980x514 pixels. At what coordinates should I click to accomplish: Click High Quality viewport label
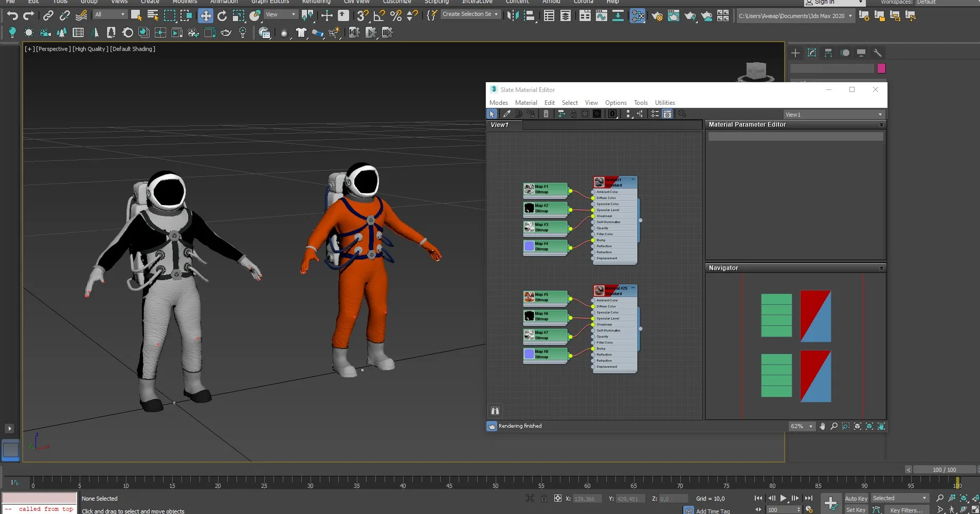coord(90,49)
